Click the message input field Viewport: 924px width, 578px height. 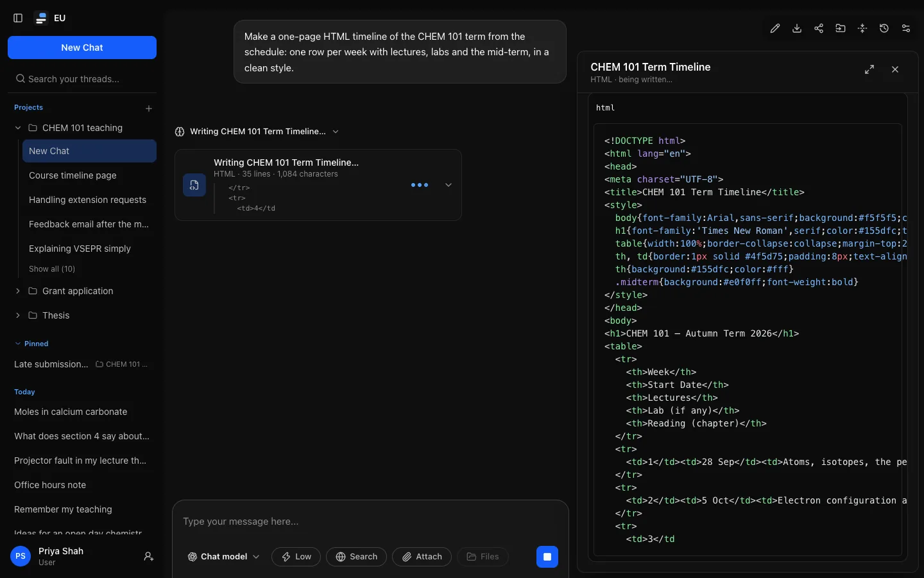(370, 521)
